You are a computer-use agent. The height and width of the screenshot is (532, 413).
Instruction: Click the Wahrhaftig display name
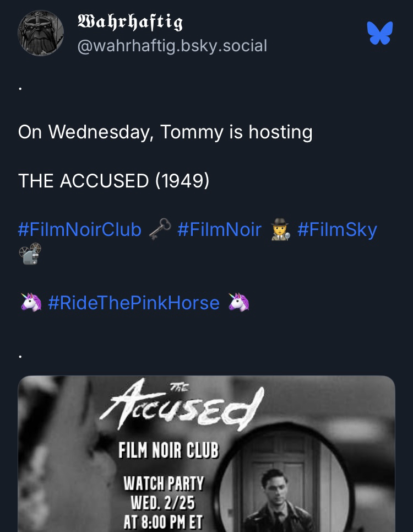(x=131, y=22)
